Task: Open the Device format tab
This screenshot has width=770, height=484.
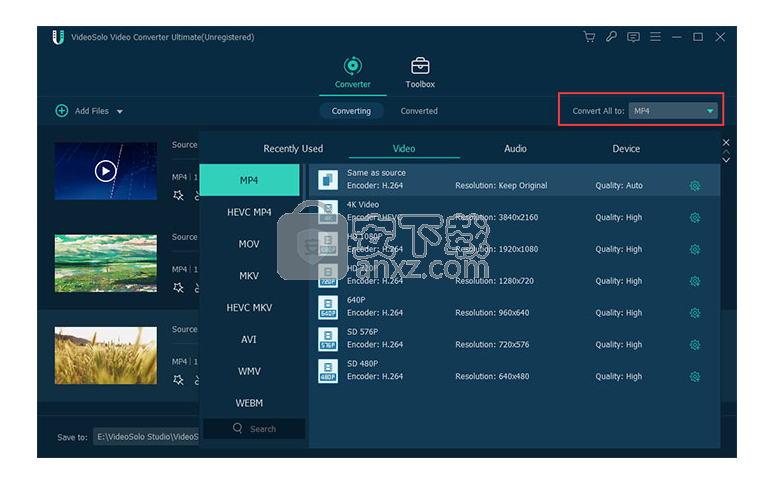Action: pos(626,149)
